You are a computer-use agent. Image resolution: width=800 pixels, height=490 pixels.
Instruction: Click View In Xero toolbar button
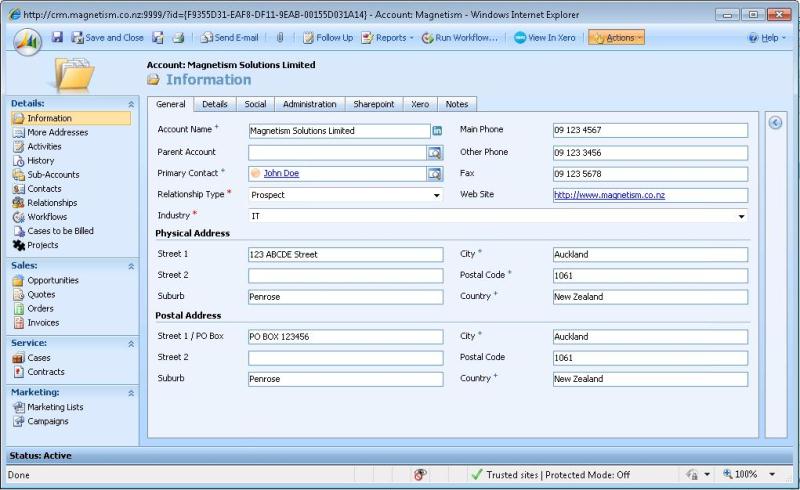coord(545,38)
